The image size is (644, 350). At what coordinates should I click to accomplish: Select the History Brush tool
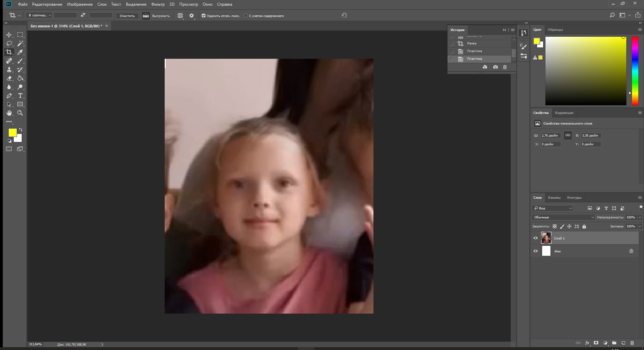[20, 69]
